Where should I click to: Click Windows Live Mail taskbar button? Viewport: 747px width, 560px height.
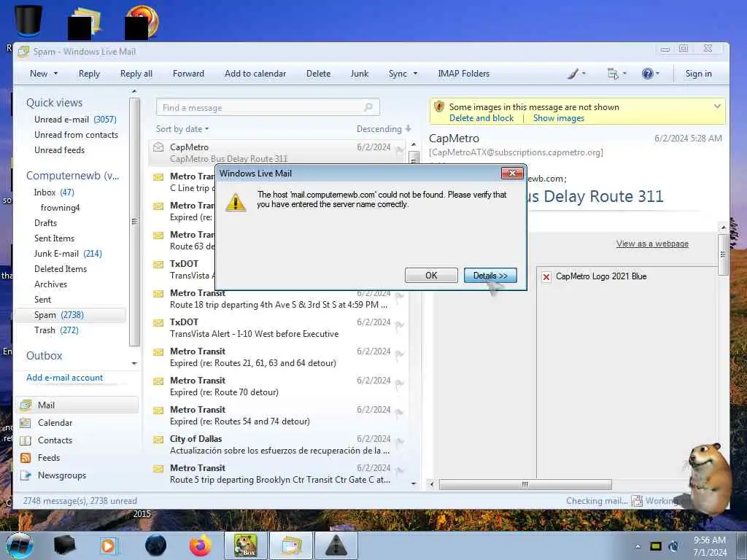(x=291, y=545)
